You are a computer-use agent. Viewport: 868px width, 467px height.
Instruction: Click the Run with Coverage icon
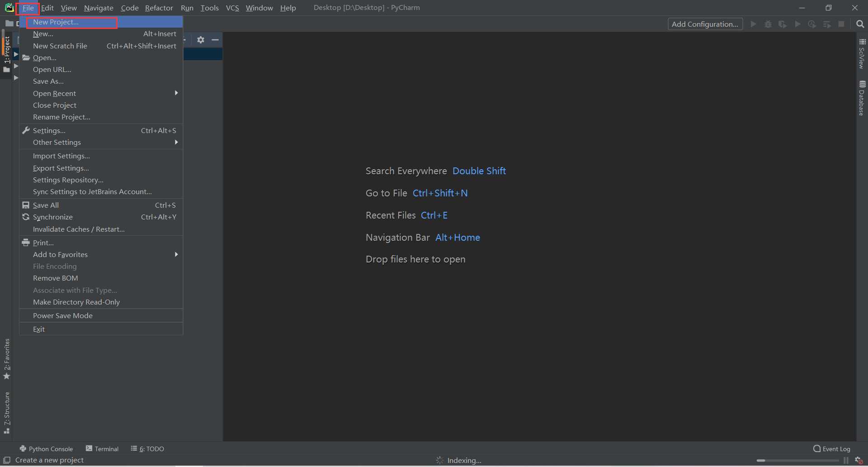coord(783,24)
